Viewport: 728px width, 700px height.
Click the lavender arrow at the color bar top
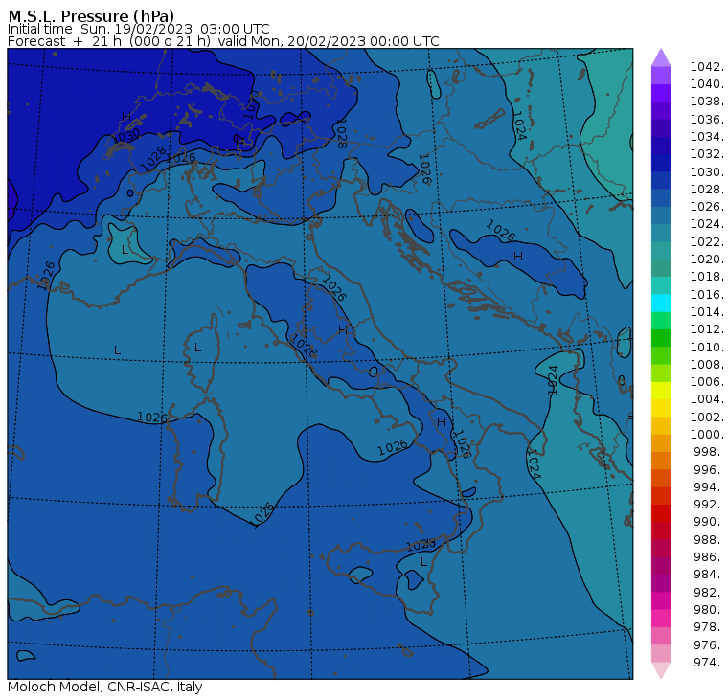click(661, 57)
